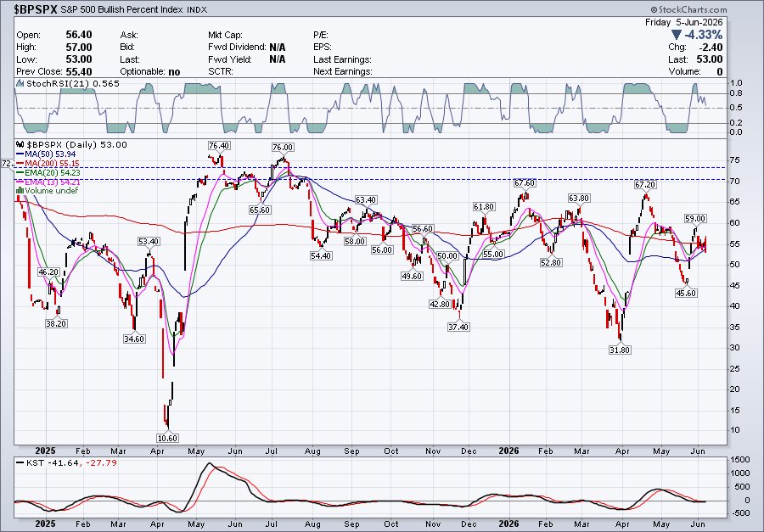The image size is (764, 532).
Task: Click the '-500' KST axis value
Action: click(739, 513)
